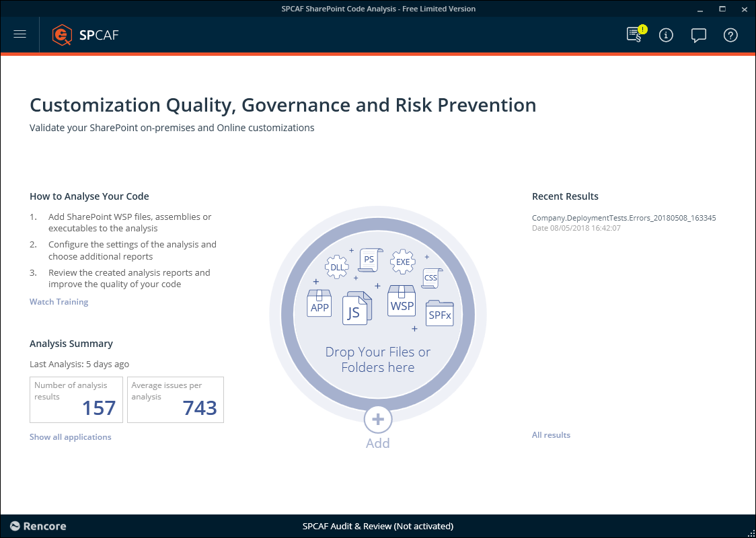This screenshot has width=756, height=538.
Task: Click the SPCAF logo icon
Action: point(62,34)
